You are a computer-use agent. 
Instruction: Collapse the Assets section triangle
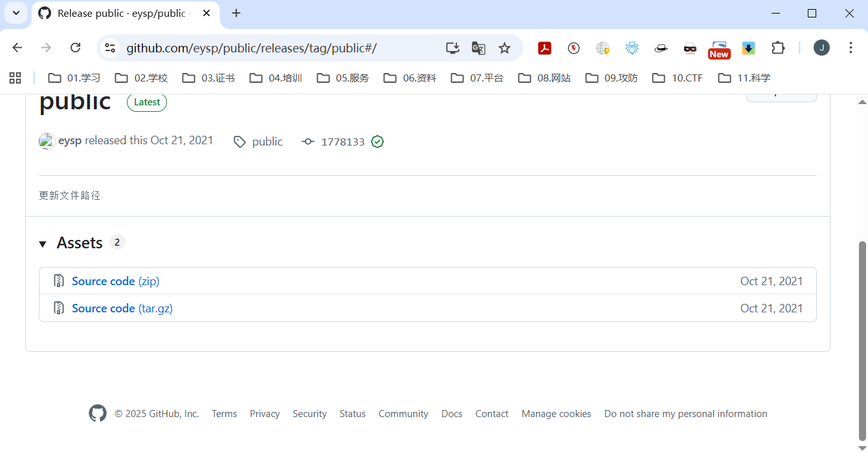tap(43, 244)
